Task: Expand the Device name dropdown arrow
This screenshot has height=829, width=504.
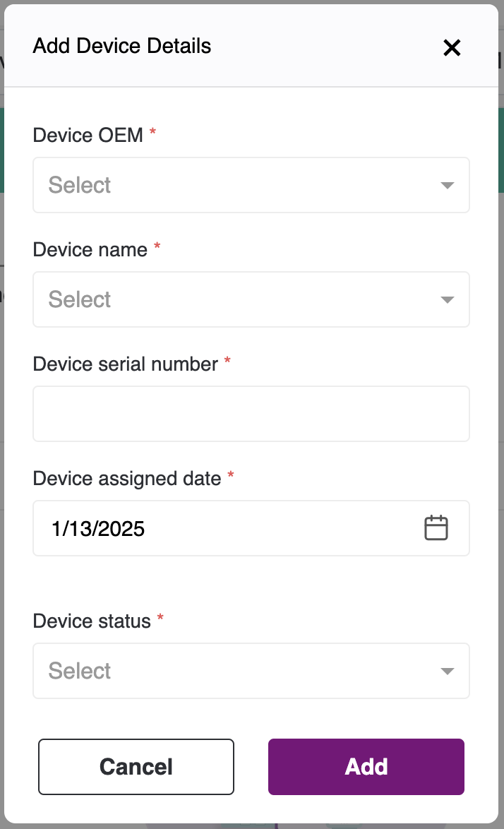Action: 447,299
